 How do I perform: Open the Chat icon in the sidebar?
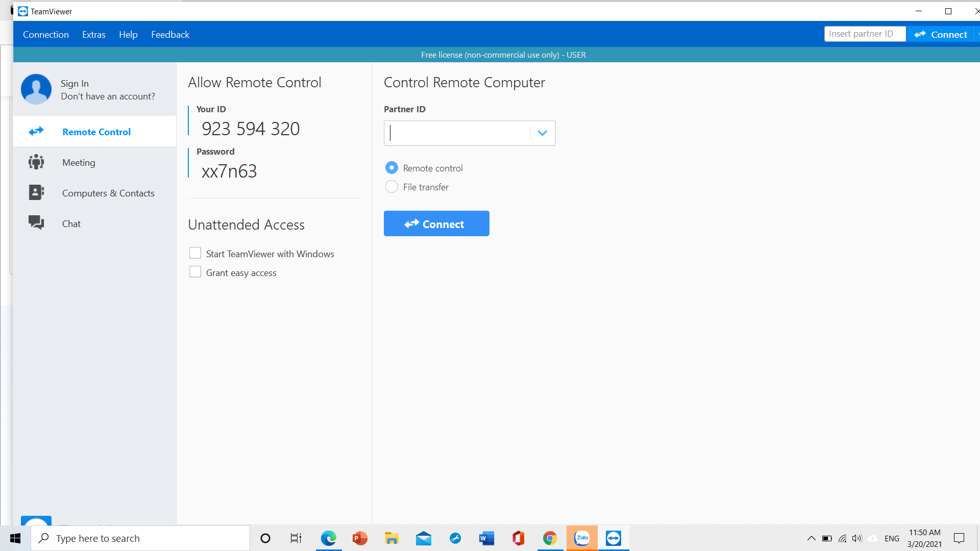[36, 223]
